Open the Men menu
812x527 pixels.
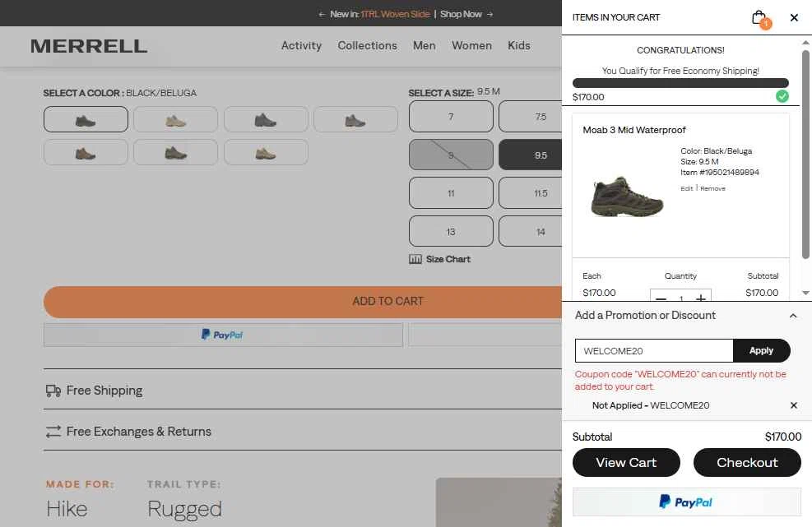click(x=425, y=45)
